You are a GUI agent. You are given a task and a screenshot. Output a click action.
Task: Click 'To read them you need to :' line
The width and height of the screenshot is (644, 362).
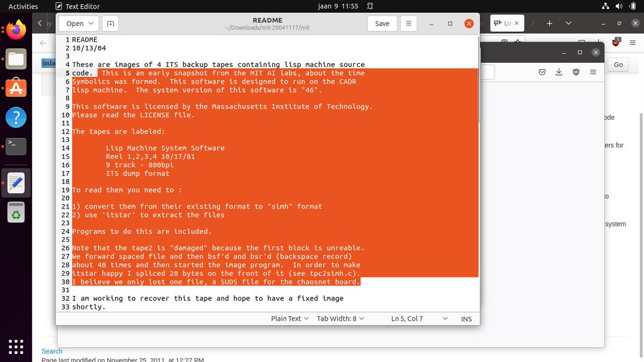[127, 190]
